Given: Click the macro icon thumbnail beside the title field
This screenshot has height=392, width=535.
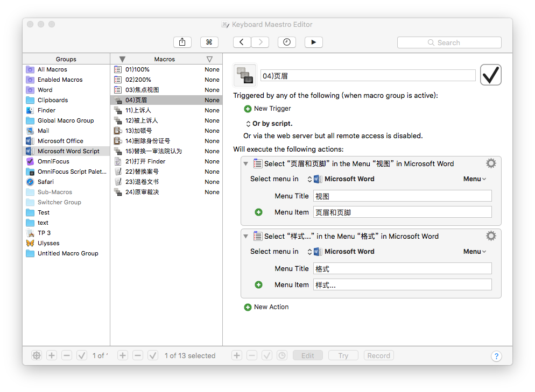Looking at the screenshot, I should (x=245, y=75).
